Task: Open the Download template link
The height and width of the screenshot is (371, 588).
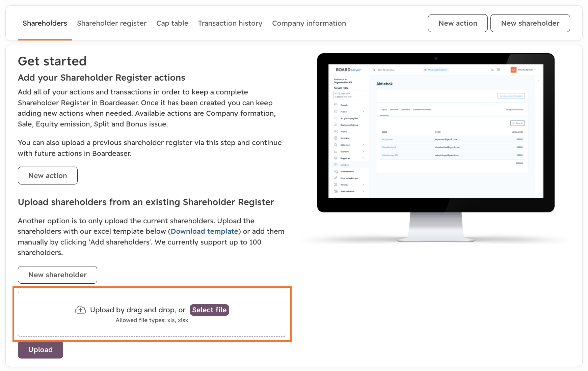Action: pos(205,231)
